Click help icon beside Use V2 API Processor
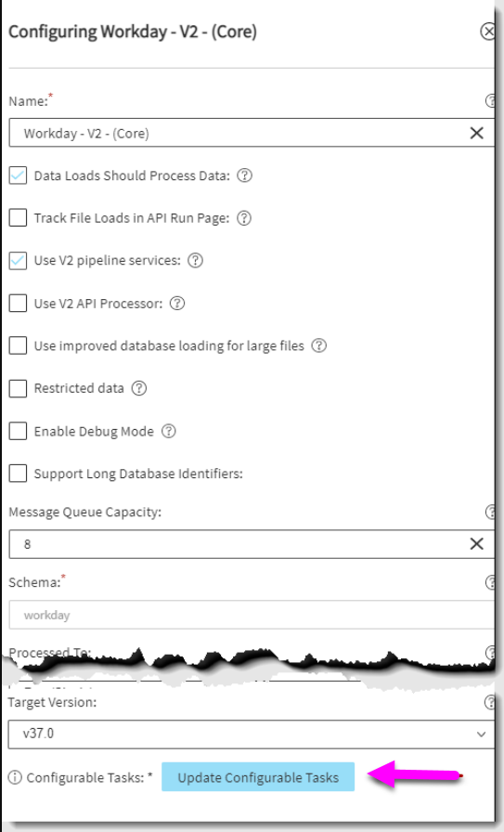Image resolution: width=504 pixels, height=832 pixels. 177,303
